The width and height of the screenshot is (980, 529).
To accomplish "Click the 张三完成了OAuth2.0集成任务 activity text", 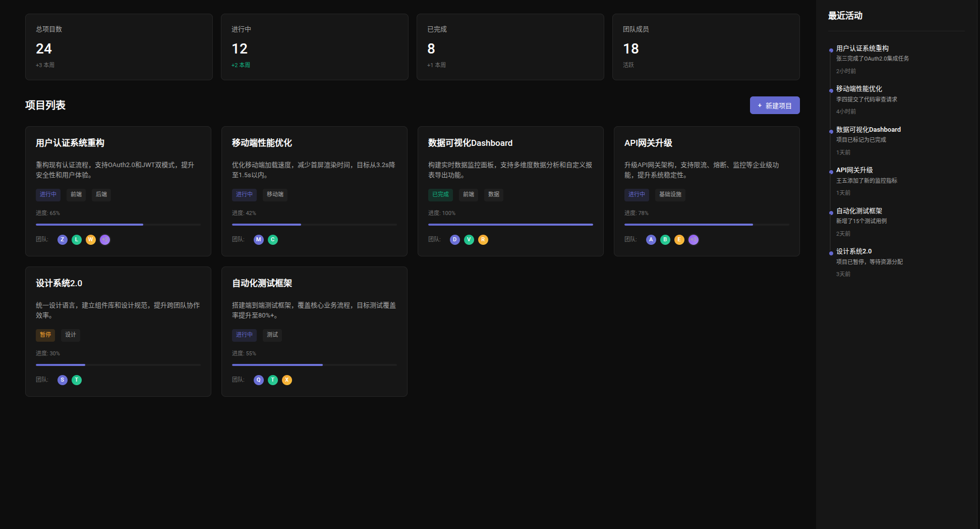I will coord(873,59).
